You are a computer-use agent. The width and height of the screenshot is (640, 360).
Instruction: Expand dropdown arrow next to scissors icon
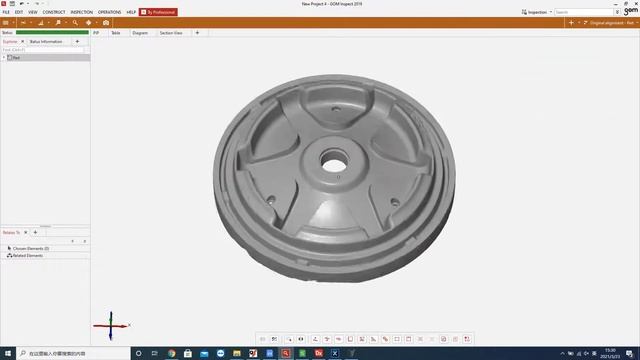[31, 23]
